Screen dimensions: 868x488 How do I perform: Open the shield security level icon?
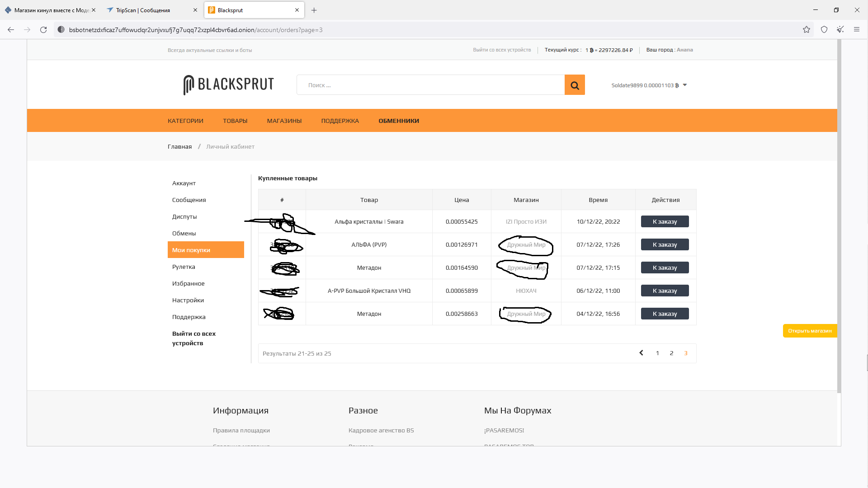[x=824, y=30]
